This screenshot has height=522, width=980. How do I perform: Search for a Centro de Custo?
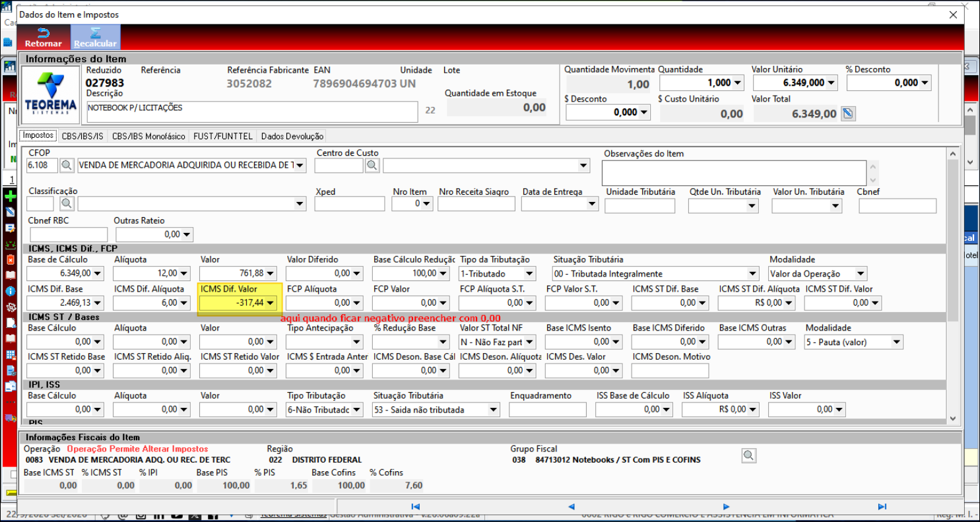(x=372, y=166)
